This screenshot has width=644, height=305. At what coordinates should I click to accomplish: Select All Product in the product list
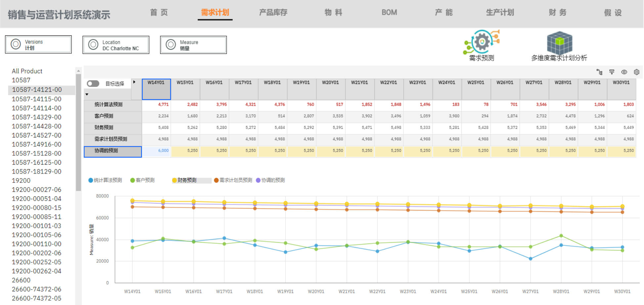27,71
